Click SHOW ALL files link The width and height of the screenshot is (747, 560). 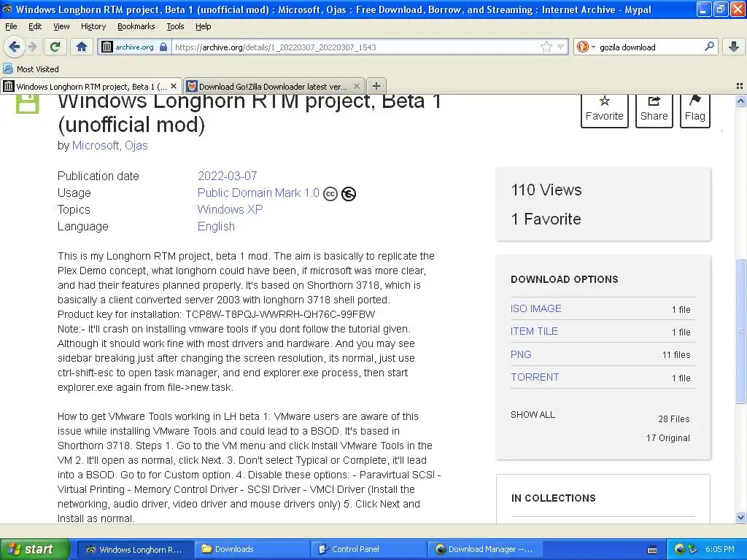(x=533, y=414)
